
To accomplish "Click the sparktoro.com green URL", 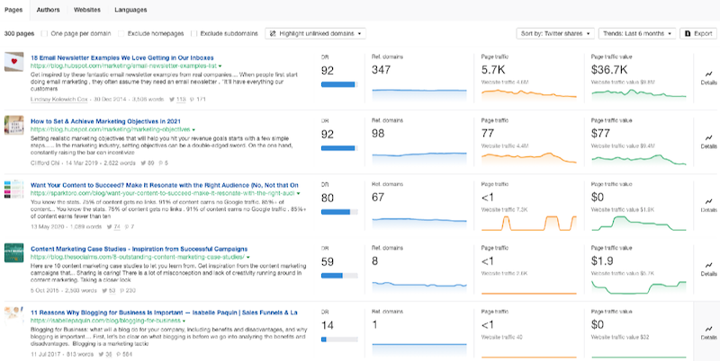I will click(x=163, y=193).
